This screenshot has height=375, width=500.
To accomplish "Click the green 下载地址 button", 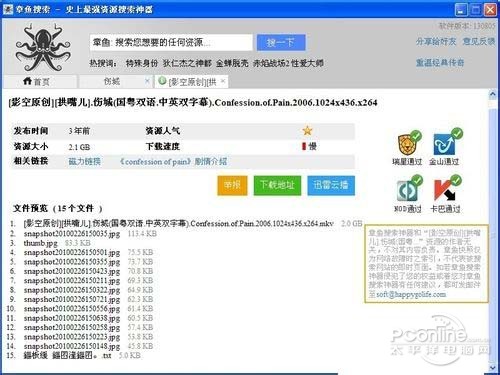I will click(277, 185).
